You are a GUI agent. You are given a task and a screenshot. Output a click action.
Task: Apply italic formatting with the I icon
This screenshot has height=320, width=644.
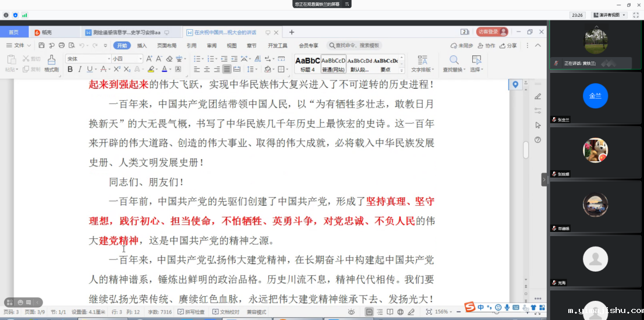pos(80,69)
